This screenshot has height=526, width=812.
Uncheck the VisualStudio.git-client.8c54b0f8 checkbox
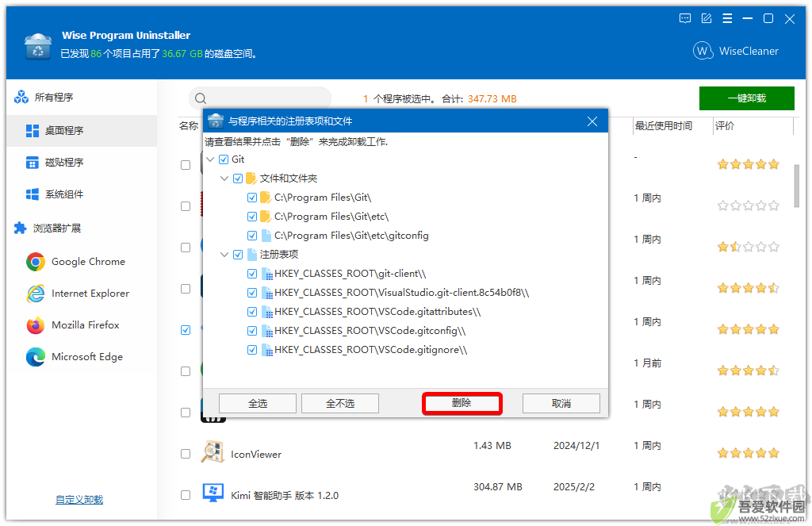pos(252,293)
